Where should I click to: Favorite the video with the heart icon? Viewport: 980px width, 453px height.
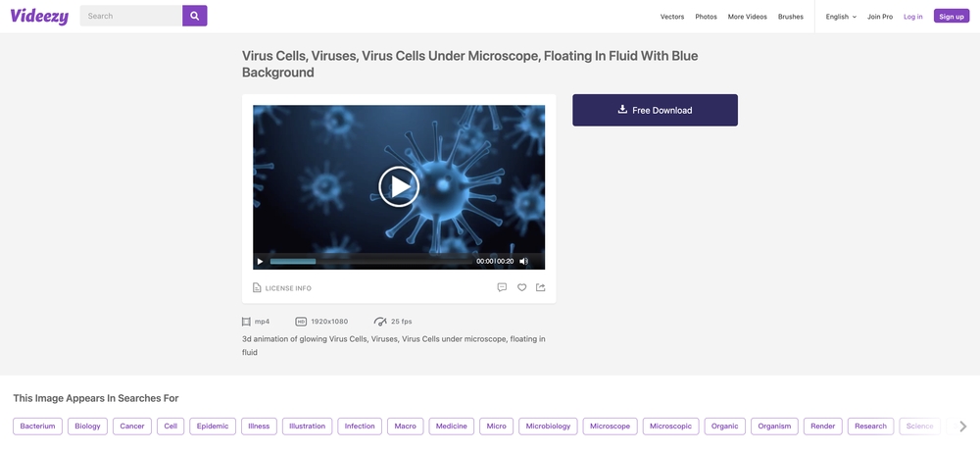coord(522,287)
